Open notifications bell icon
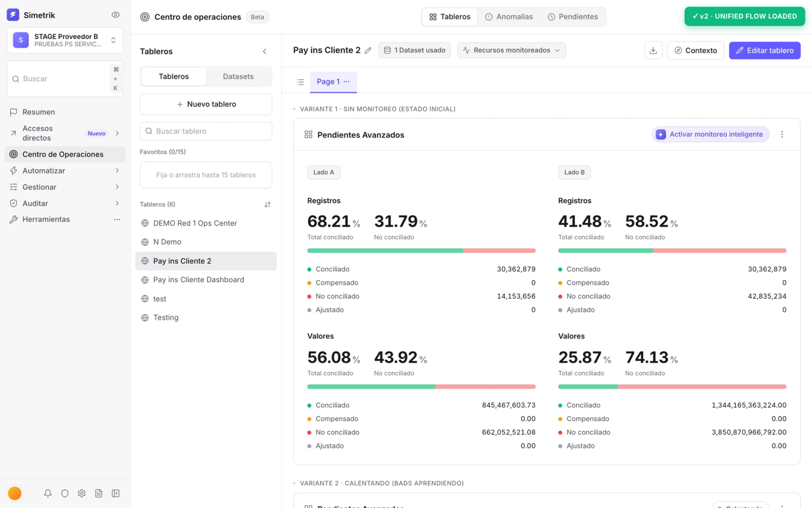 (48, 493)
